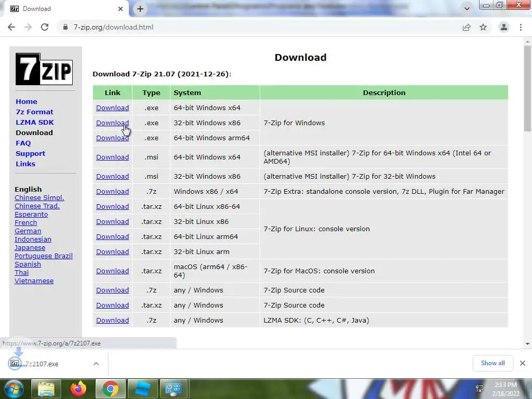Go forward with the forward arrow

click(28, 27)
